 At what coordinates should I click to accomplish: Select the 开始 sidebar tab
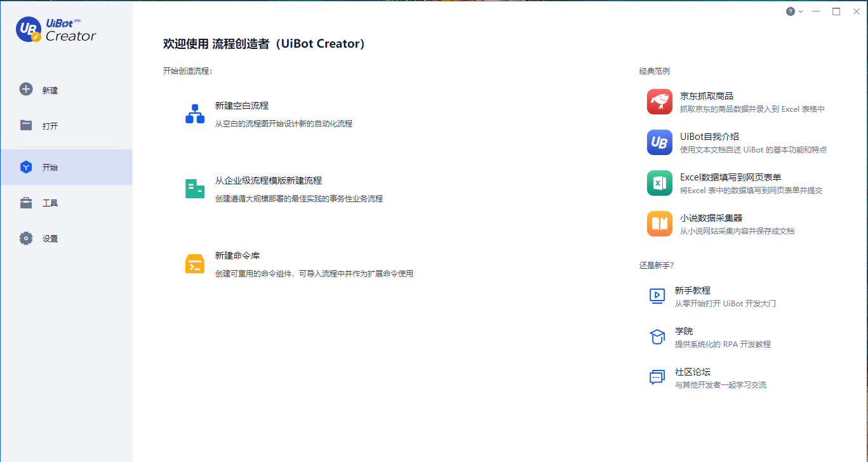coord(50,168)
